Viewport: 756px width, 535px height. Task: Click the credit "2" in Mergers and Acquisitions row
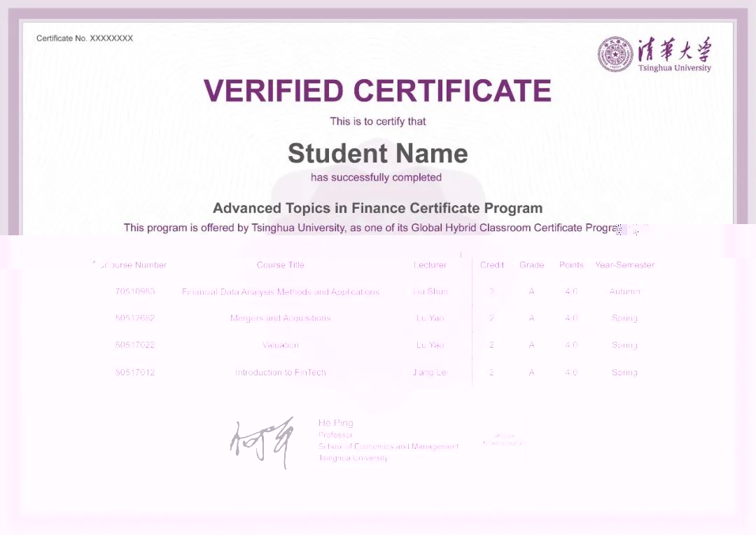492,318
